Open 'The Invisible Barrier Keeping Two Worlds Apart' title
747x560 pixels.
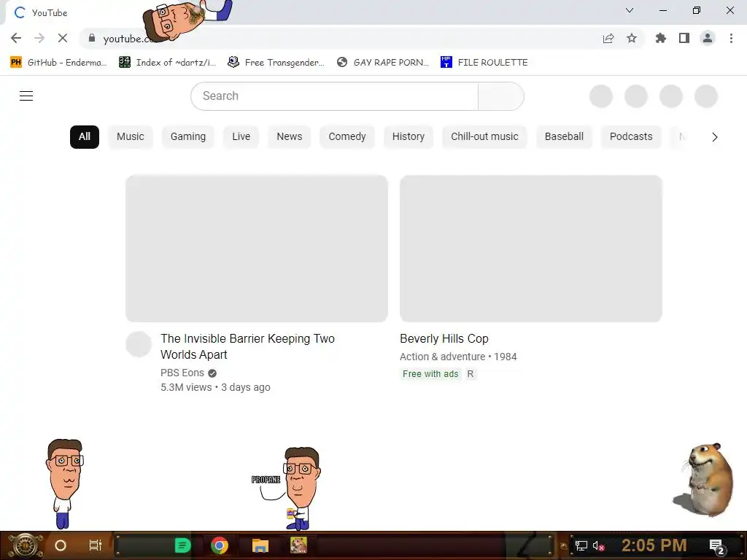(x=248, y=346)
